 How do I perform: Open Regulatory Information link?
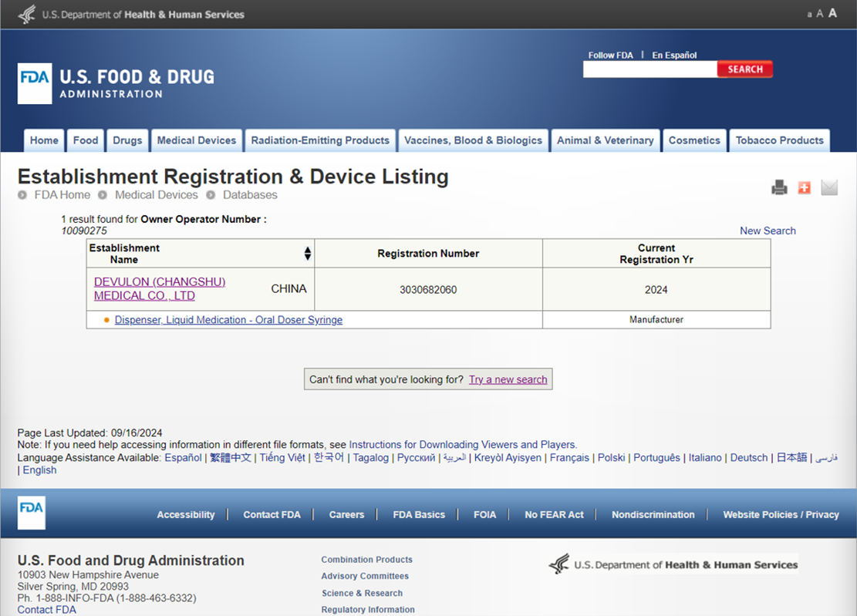368,609
